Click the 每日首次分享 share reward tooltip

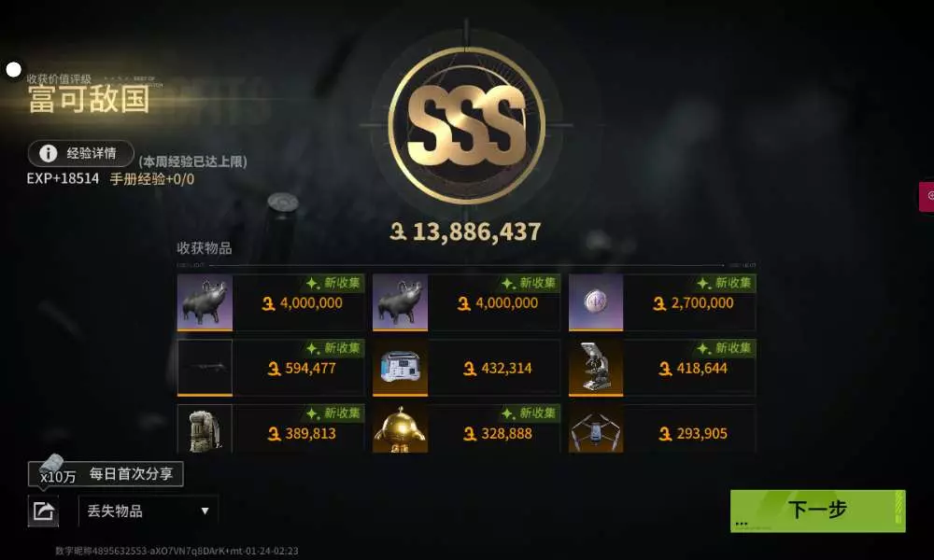[x=106, y=474]
